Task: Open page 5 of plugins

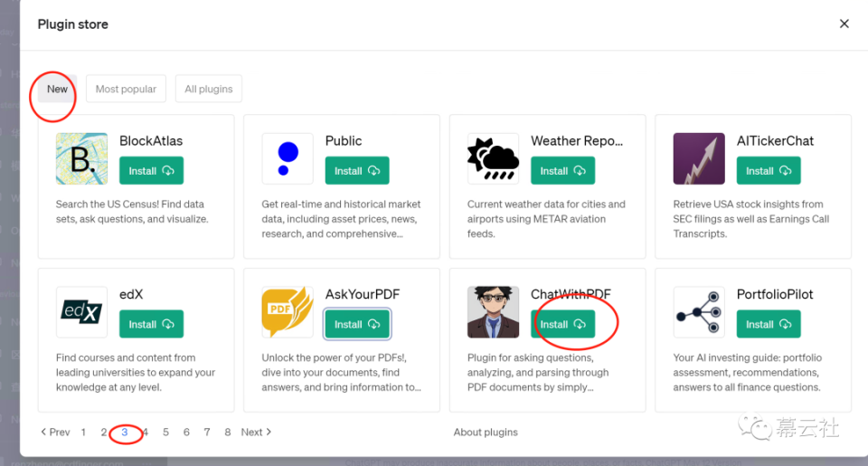Action: [x=165, y=432]
